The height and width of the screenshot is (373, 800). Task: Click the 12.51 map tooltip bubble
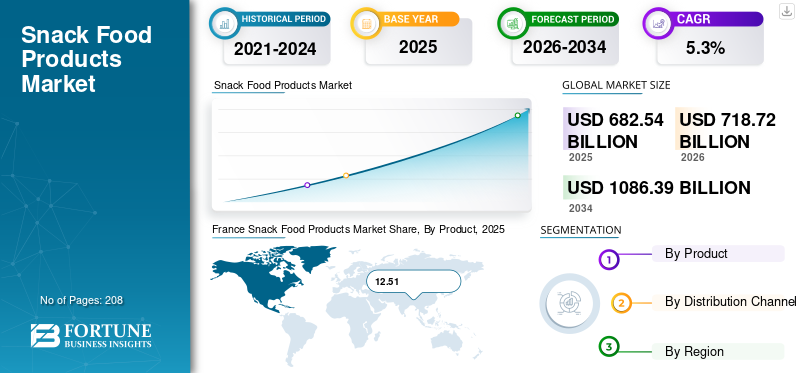tap(413, 281)
